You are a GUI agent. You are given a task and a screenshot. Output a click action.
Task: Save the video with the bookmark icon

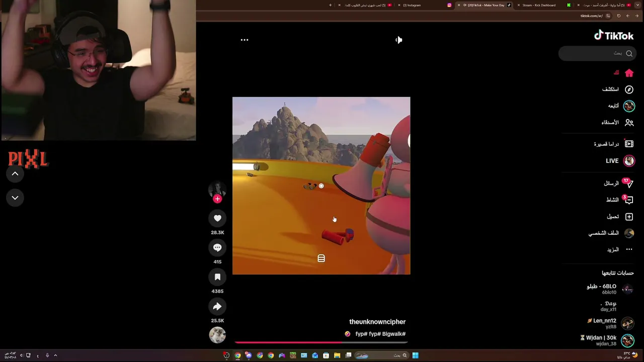[x=217, y=277]
